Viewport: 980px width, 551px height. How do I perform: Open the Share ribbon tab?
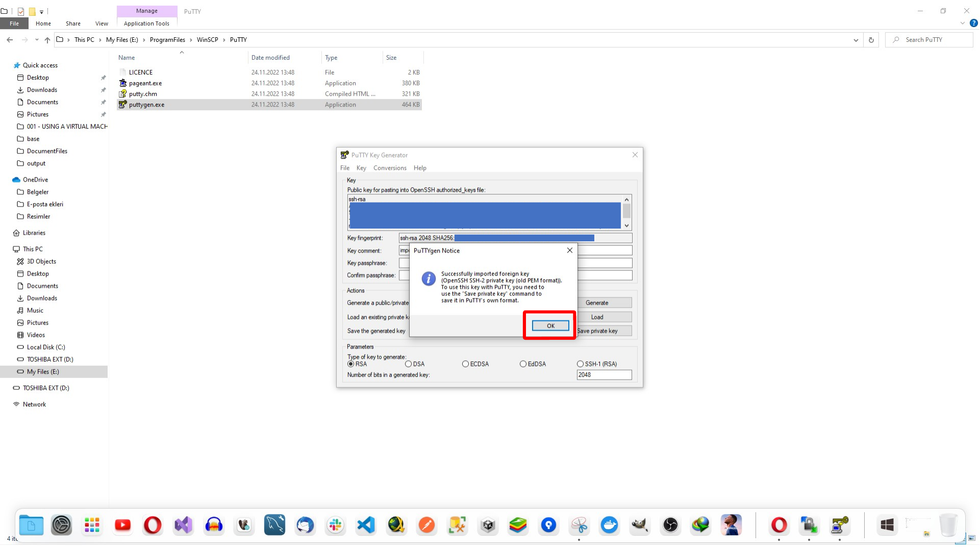[73, 23]
